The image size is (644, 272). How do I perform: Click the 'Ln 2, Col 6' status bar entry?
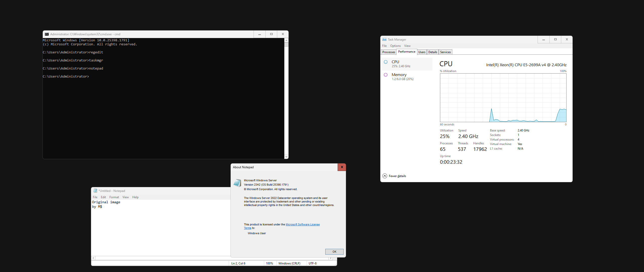click(238, 263)
